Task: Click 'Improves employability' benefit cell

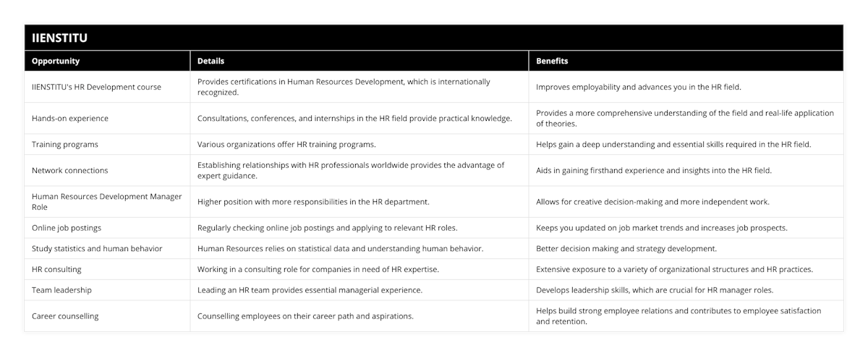Action: click(686, 87)
